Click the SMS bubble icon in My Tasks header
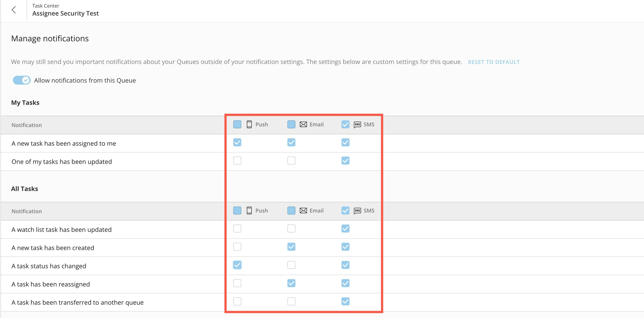This screenshot has height=318, width=644. [357, 124]
